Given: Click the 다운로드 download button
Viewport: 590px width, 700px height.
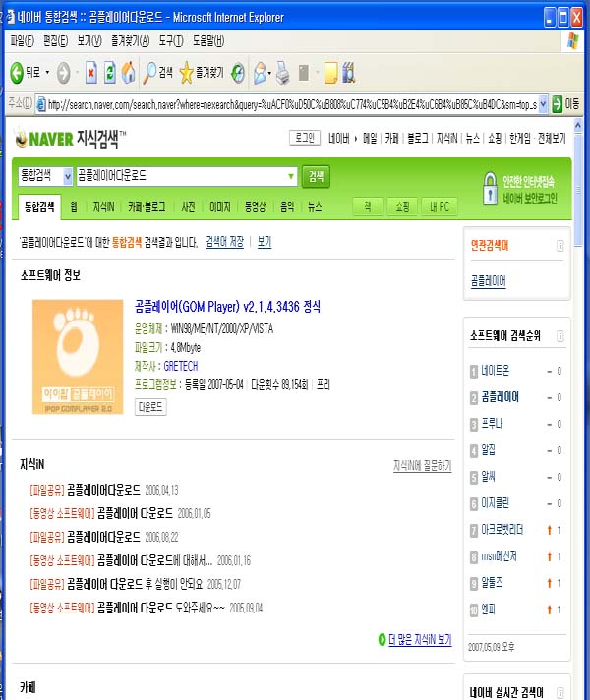Looking at the screenshot, I should tap(150, 407).
